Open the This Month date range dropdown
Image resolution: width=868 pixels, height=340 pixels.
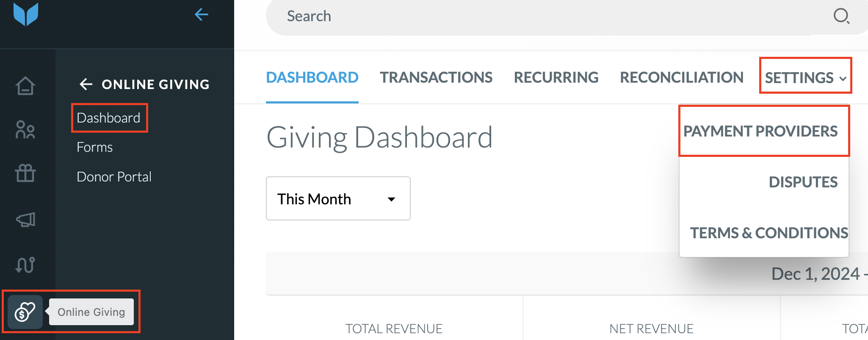click(x=338, y=198)
